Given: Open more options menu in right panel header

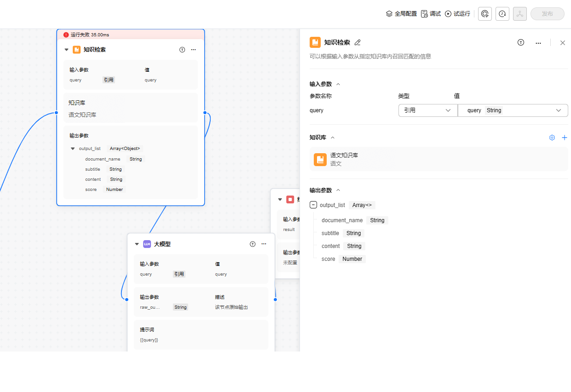Looking at the screenshot, I should coord(538,43).
